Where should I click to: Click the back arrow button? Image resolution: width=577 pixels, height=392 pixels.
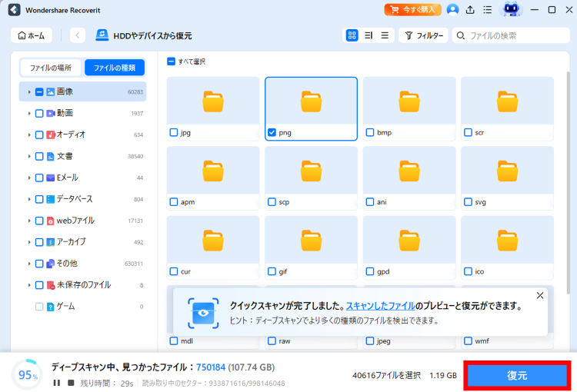pos(77,35)
